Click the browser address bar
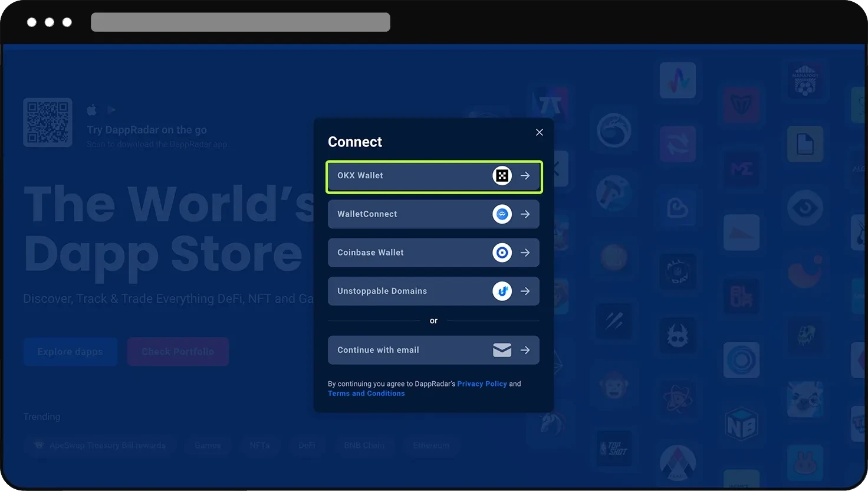The image size is (868, 491). [x=241, y=22]
